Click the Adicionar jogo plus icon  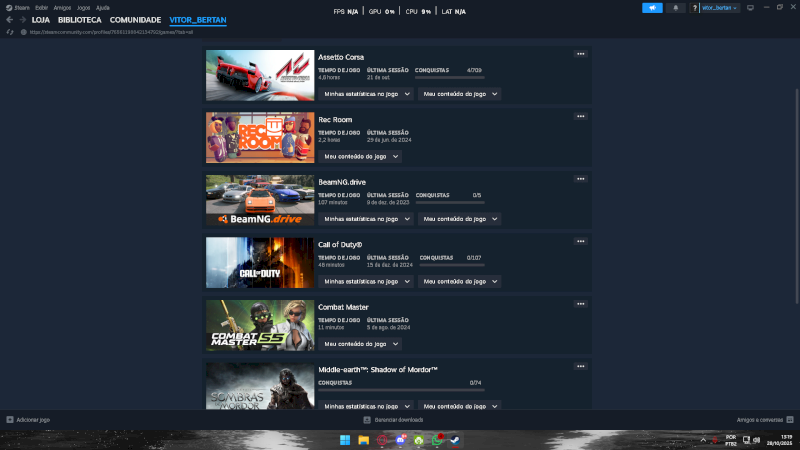point(10,419)
